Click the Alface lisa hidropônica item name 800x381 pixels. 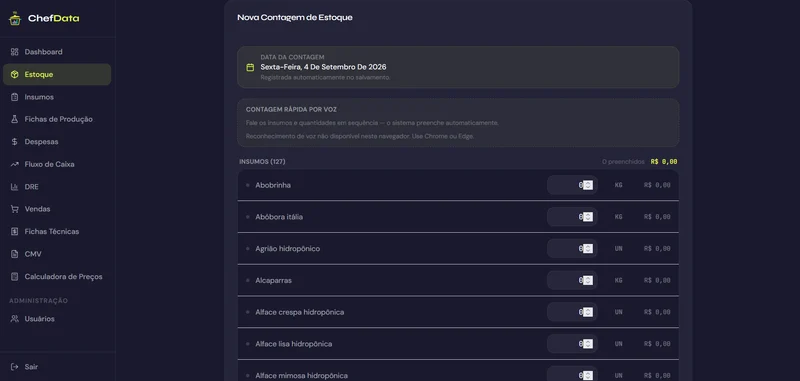(x=294, y=344)
